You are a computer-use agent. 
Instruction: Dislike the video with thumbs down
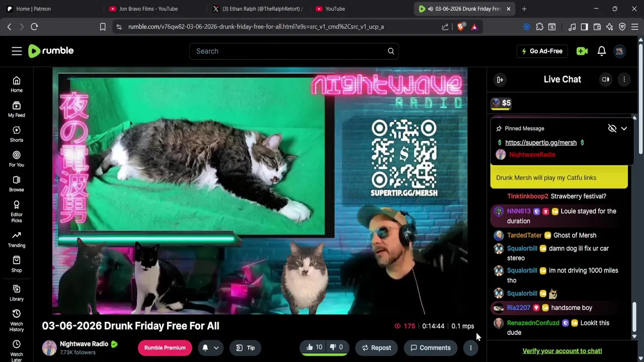pyautogui.click(x=336, y=347)
